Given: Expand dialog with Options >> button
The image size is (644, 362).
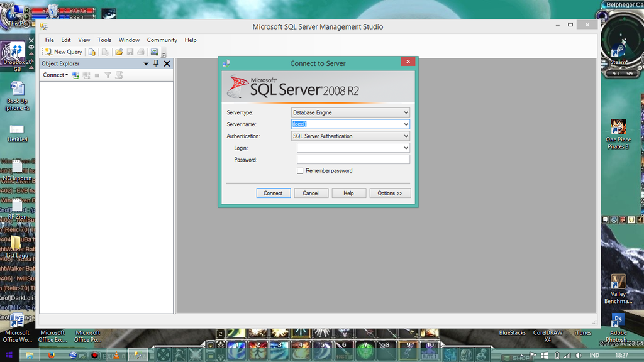Looking at the screenshot, I should tap(390, 194).
